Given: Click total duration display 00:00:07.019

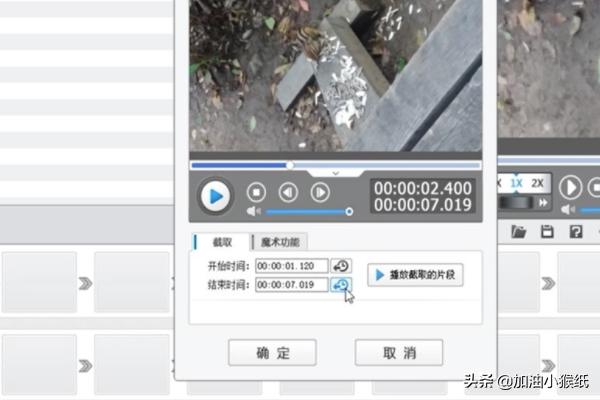Looking at the screenshot, I should (x=423, y=205).
